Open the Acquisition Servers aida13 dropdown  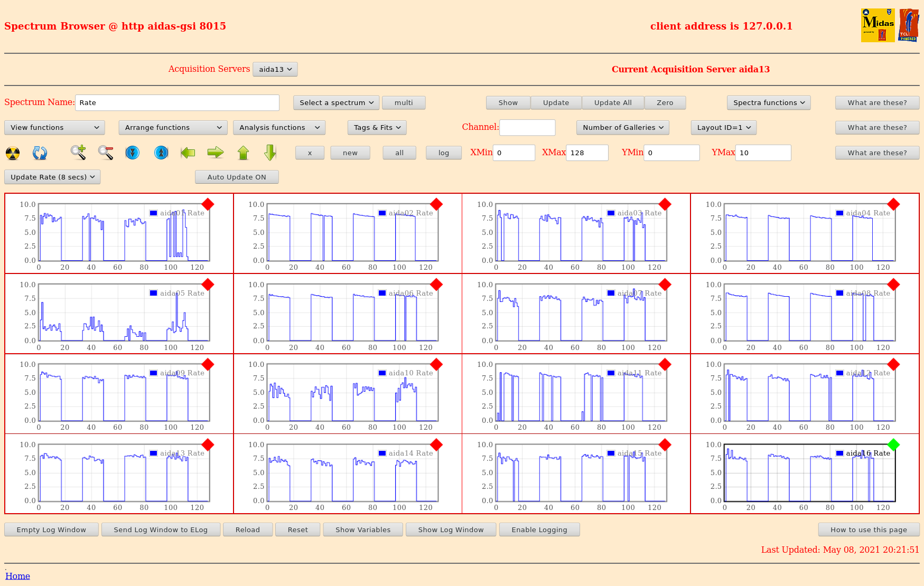pos(275,69)
